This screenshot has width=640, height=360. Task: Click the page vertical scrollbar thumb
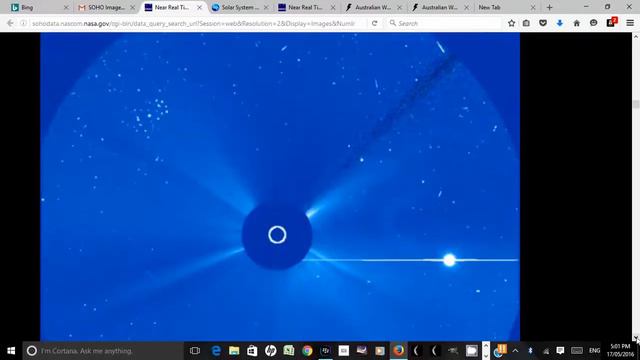[x=636, y=104]
